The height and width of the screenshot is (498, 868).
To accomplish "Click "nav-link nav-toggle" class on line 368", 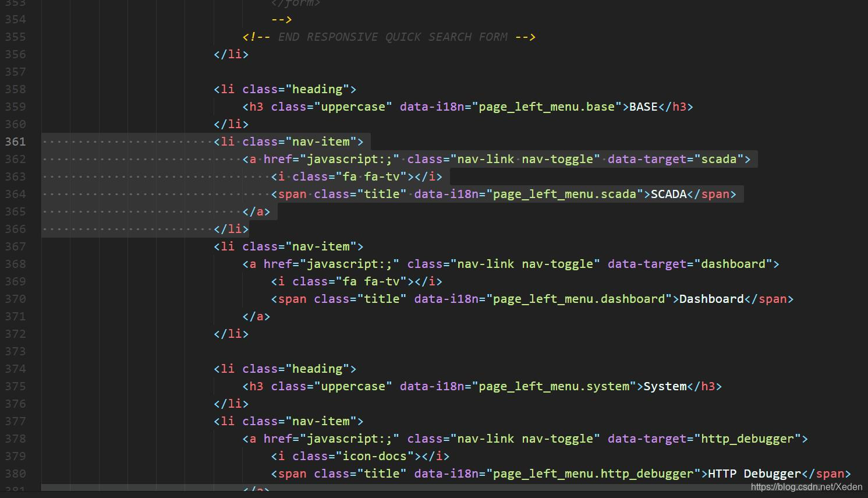I will pyautogui.click(x=526, y=264).
